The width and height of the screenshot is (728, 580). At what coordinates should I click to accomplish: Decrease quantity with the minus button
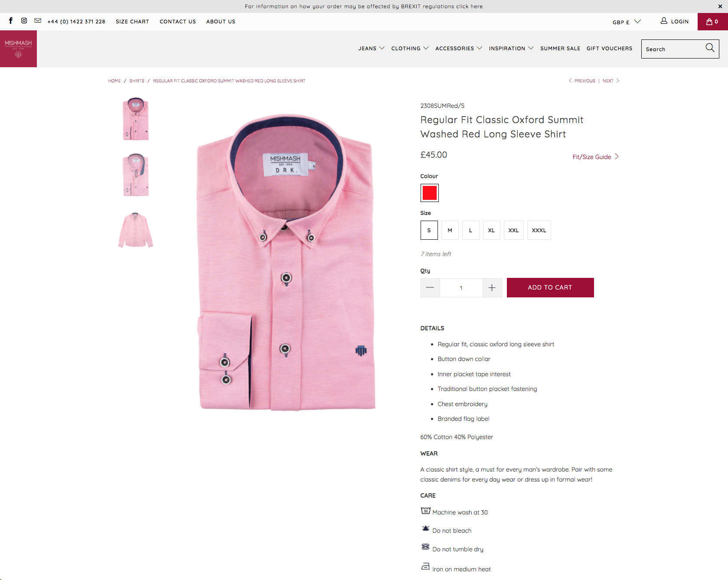(430, 288)
